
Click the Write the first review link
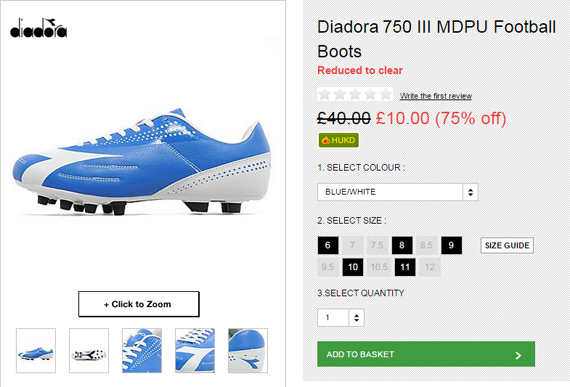[x=436, y=96]
